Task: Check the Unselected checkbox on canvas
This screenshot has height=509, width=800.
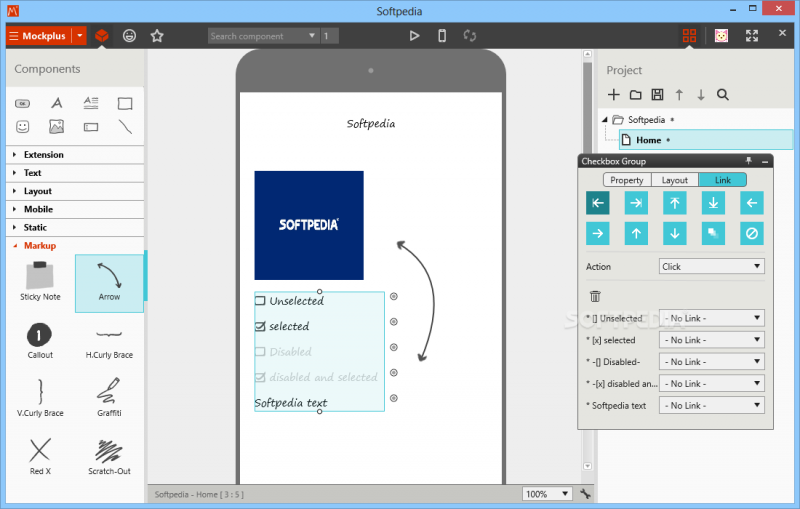Action: click(x=260, y=300)
